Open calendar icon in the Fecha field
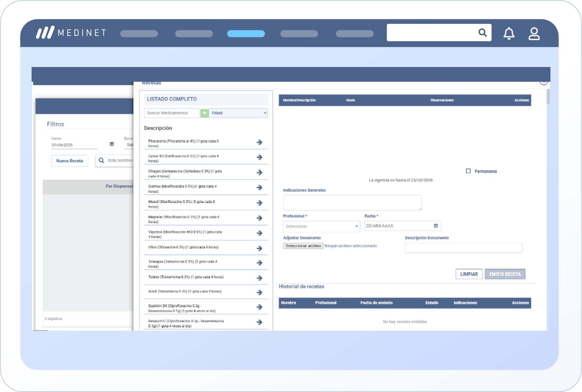The height and width of the screenshot is (392, 582). point(436,226)
